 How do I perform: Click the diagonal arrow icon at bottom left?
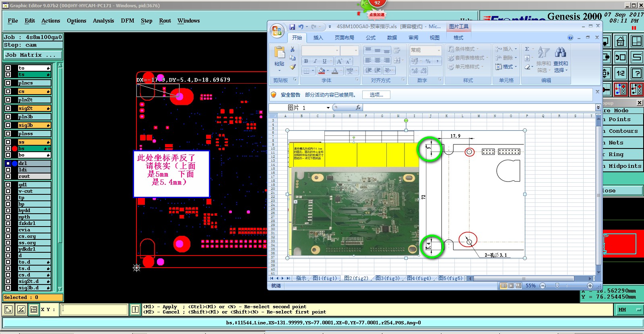pos(8,309)
